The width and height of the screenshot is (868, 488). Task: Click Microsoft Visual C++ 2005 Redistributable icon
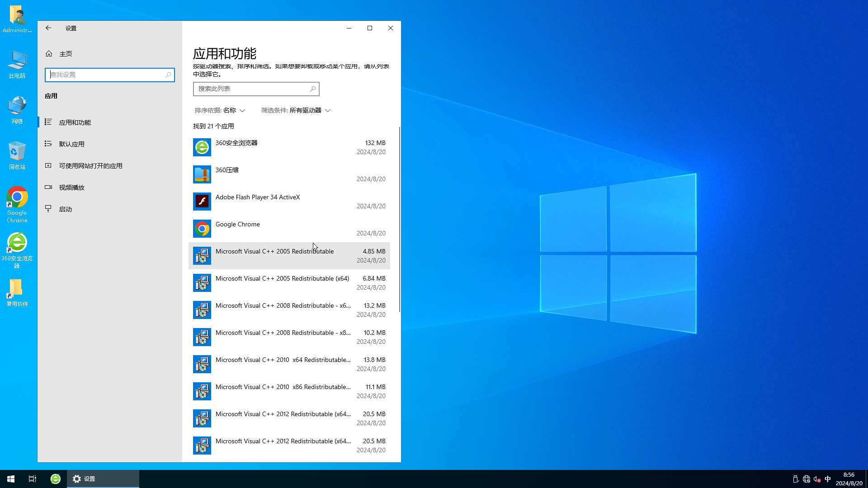[x=202, y=256]
